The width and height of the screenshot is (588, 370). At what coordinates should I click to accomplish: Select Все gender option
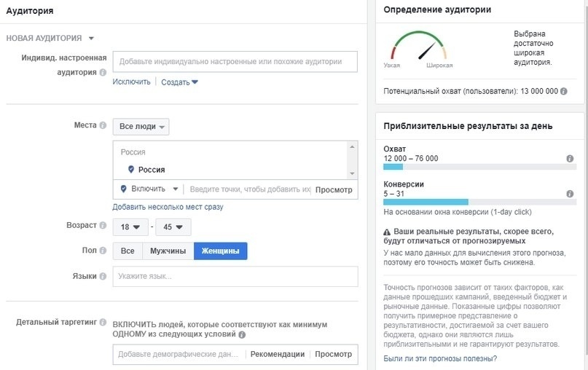point(128,251)
